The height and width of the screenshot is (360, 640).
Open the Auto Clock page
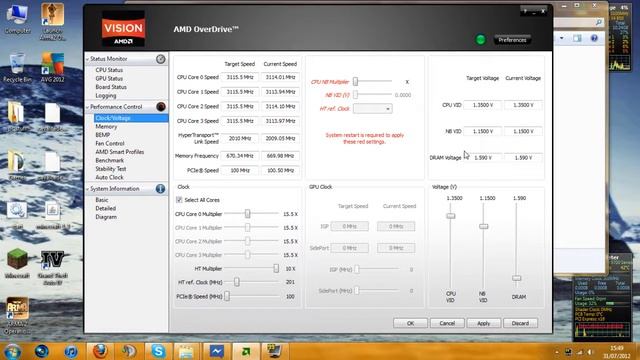coord(109,177)
